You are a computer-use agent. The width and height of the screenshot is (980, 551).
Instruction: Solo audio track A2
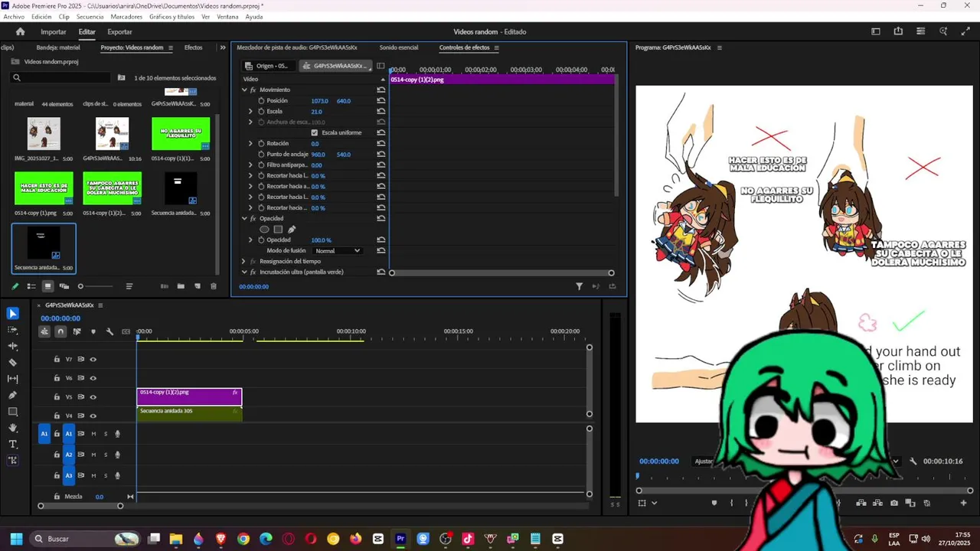click(x=106, y=455)
